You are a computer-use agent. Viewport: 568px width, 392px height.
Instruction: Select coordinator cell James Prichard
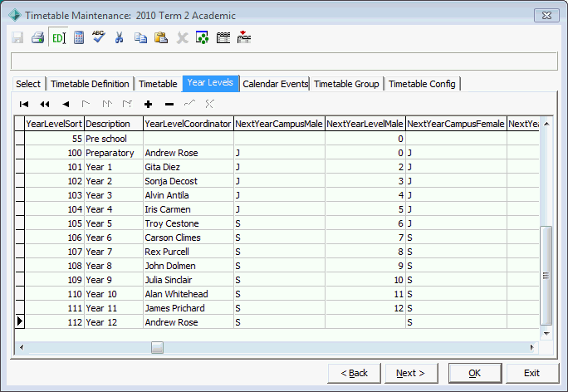tap(189, 308)
